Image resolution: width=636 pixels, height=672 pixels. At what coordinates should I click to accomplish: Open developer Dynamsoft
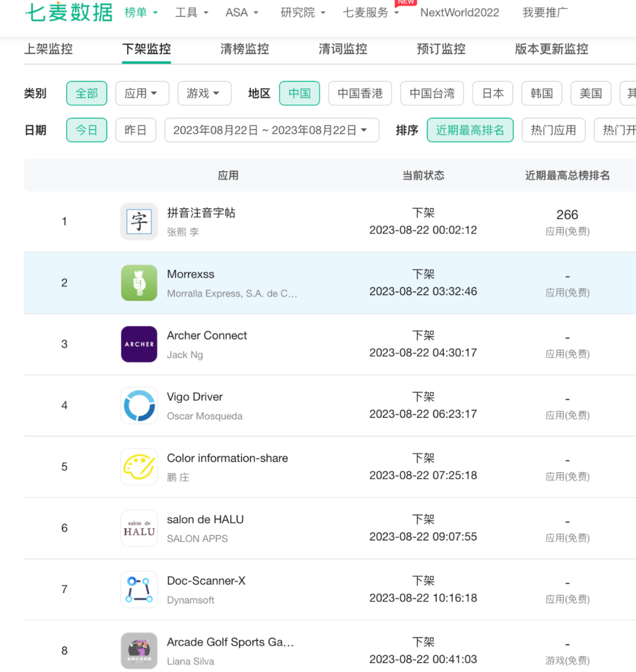pyautogui.click(x=190, y=600)
